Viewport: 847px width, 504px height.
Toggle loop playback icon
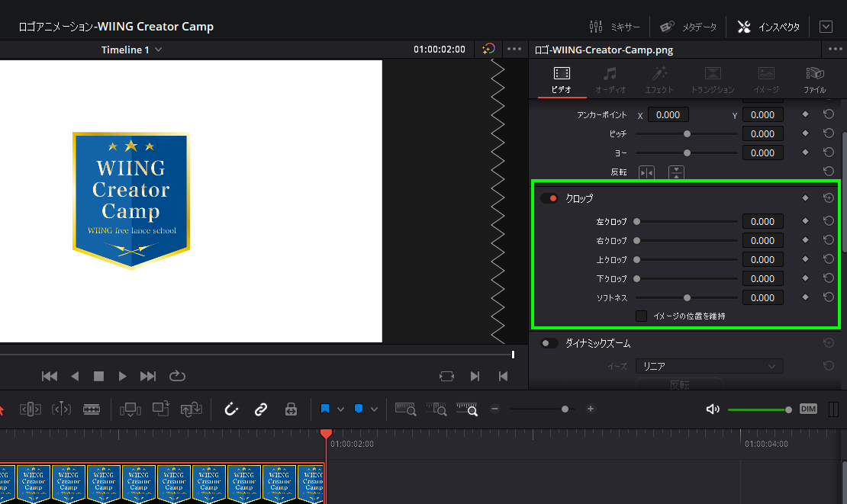(178, 376)
